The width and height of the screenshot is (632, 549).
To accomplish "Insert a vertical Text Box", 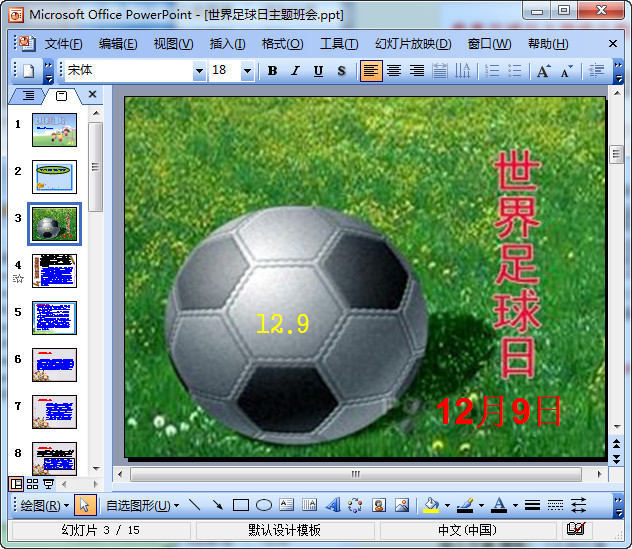I will point(310,505).
